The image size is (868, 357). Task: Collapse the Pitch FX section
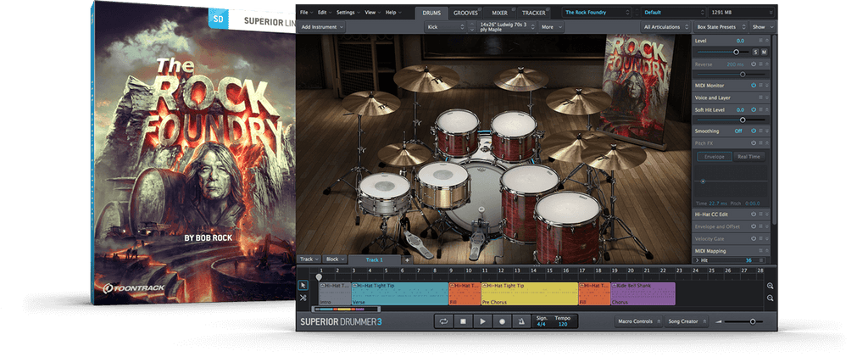(766, 143)
